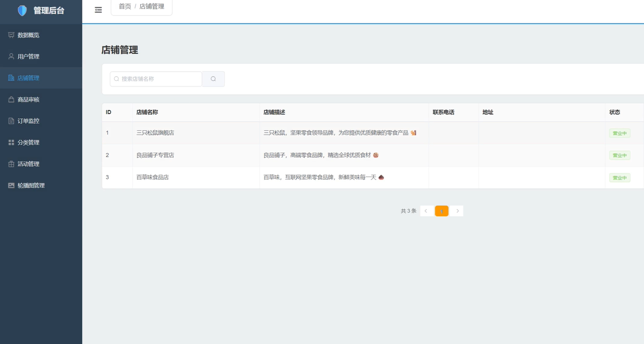Open 商品审核 menu item

(x=41, y=100)
